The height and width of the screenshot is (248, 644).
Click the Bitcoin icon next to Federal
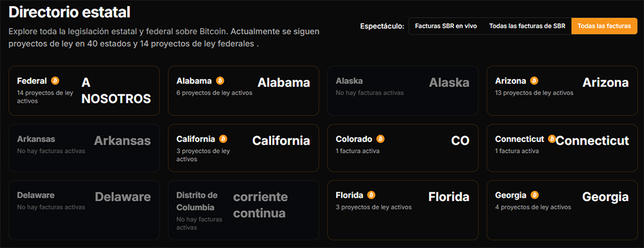pos(55,81)
